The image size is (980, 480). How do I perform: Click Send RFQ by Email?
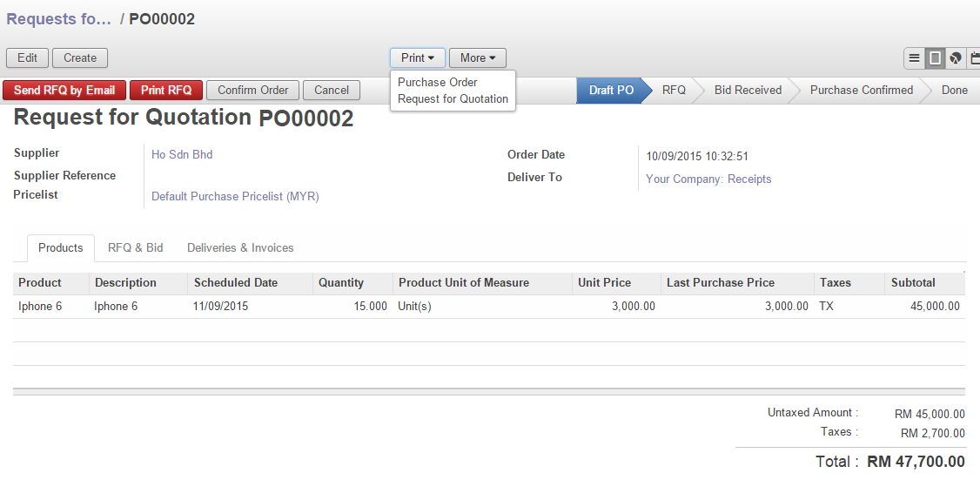tap(64, 90)
